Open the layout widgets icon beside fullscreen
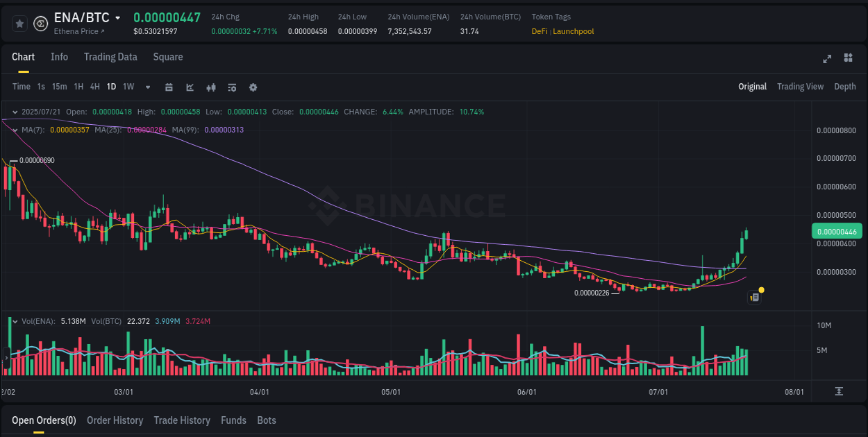The image size is (868, 437). (x=847, y=59)
